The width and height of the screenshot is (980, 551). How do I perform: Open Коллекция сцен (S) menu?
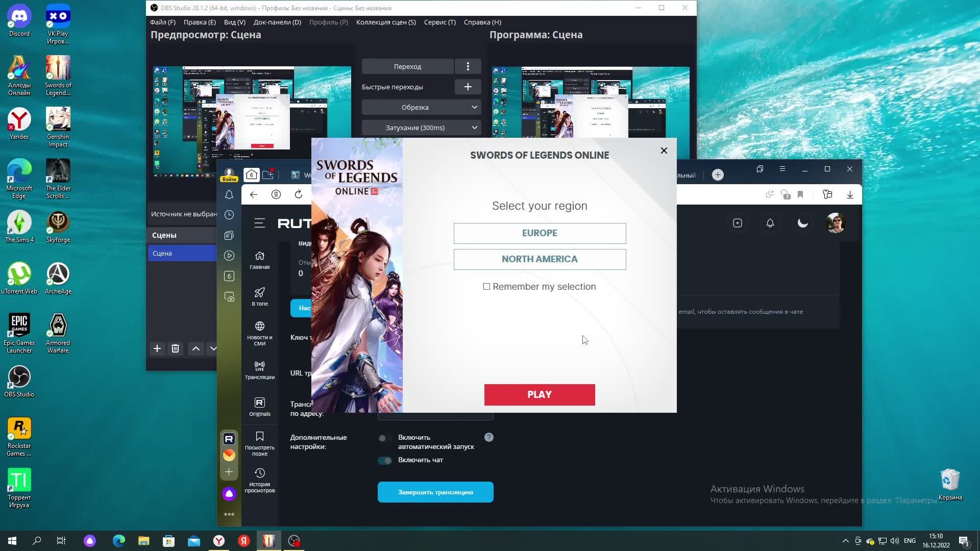tap(386, 22)
